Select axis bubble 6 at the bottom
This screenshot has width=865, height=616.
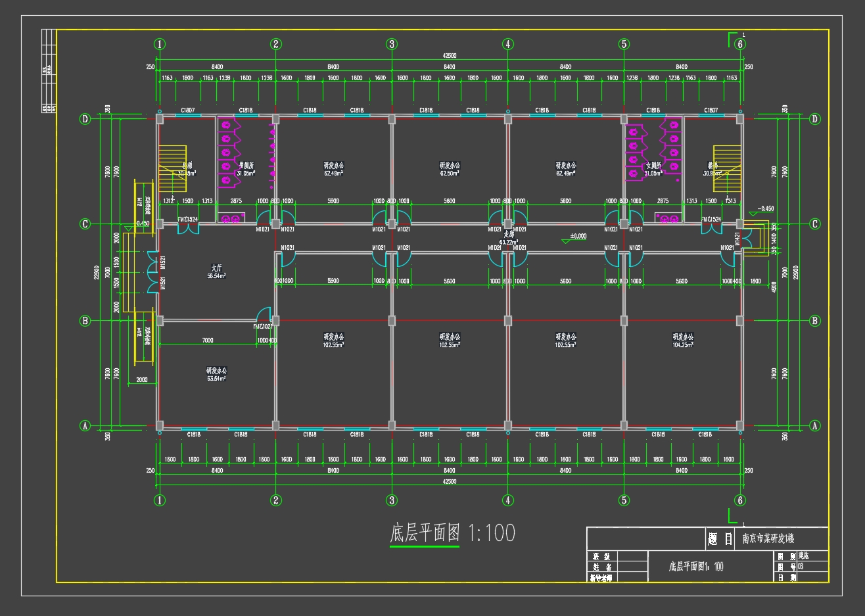click(x=740, y=500)
